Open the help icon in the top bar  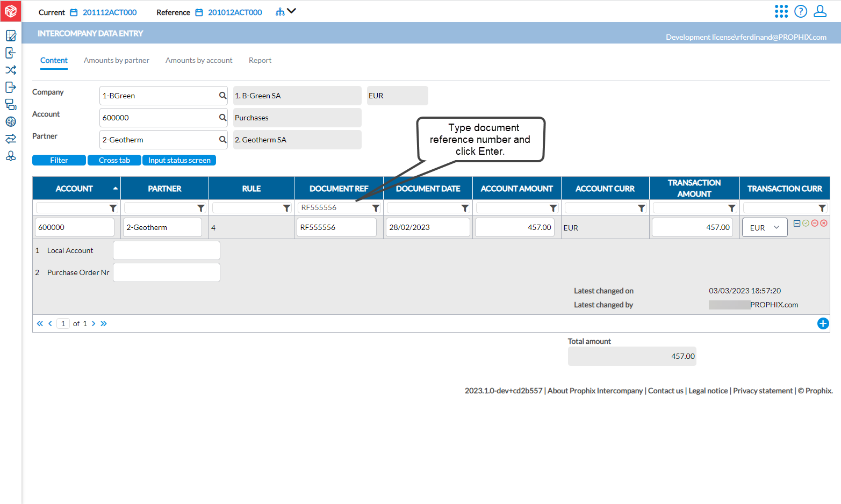pyautogui.click(x=800, y=11)
